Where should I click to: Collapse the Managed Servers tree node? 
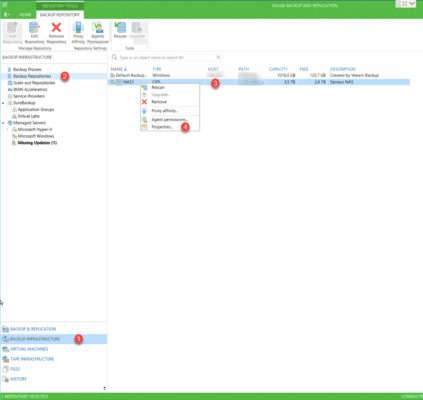coord(3,123)
